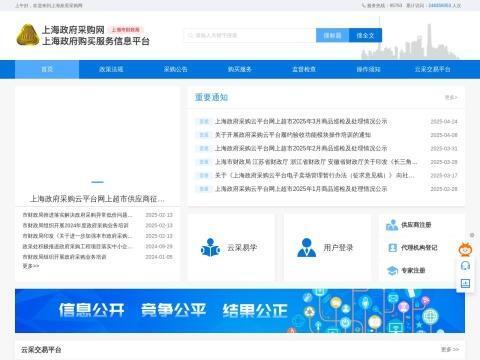The image size is (480, 360).
Task: Open carousel caption 上海政府采购云平台网上超市供应商征
Action: click(x=97, y=199)
